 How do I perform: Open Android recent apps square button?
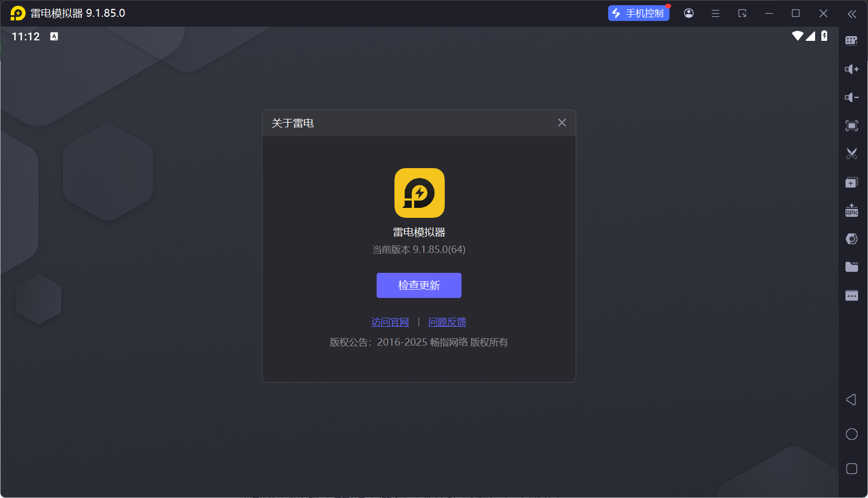[851, 469]
